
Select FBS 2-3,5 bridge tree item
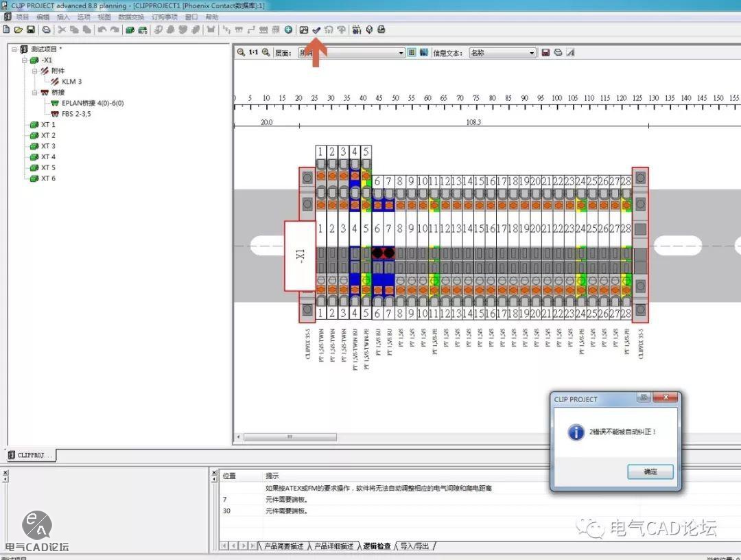pyautogui.click(x=75, y=114)
